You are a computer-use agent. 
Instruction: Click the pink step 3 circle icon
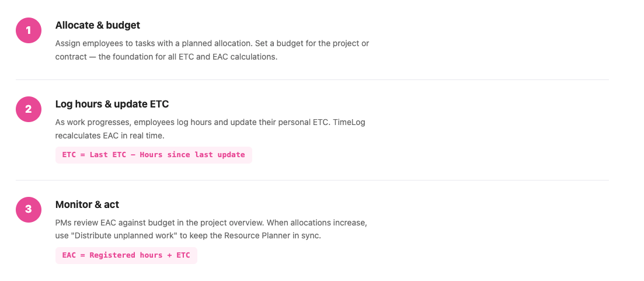coord(28,210)
